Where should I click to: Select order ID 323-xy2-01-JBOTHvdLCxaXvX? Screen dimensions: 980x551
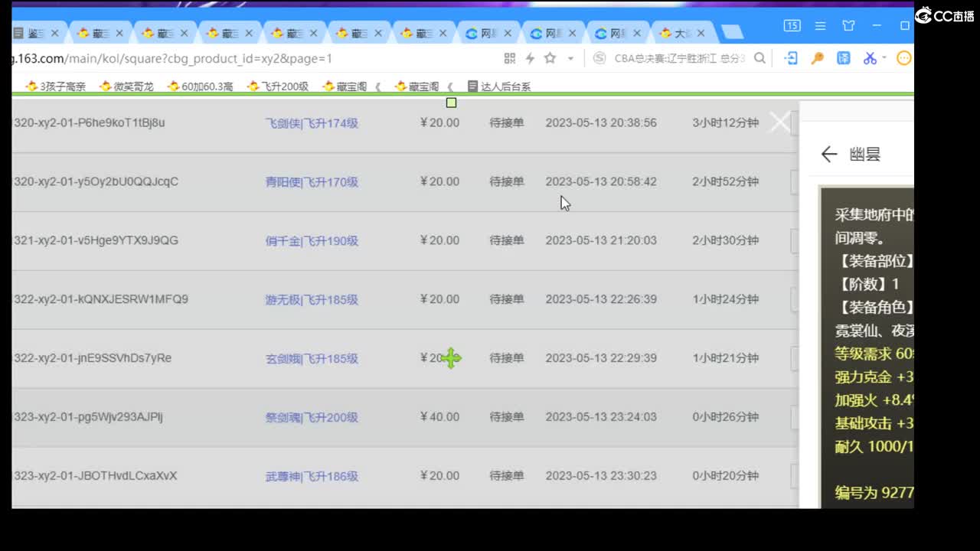click(95, 476)
